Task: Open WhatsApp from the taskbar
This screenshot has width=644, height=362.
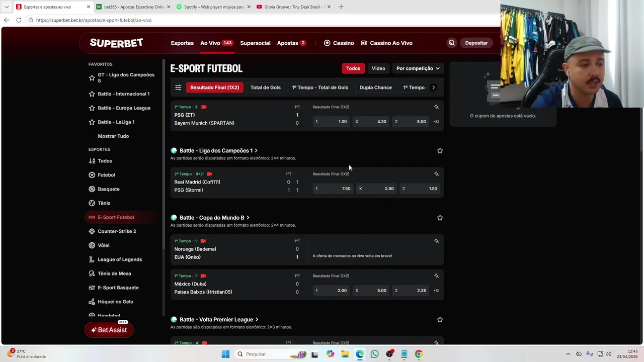Action: (374, 354)
